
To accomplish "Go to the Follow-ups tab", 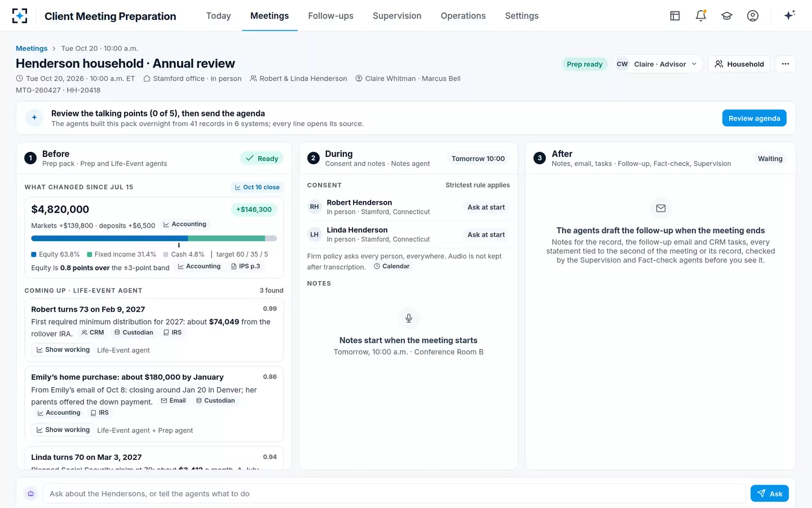I will point(331,16).
